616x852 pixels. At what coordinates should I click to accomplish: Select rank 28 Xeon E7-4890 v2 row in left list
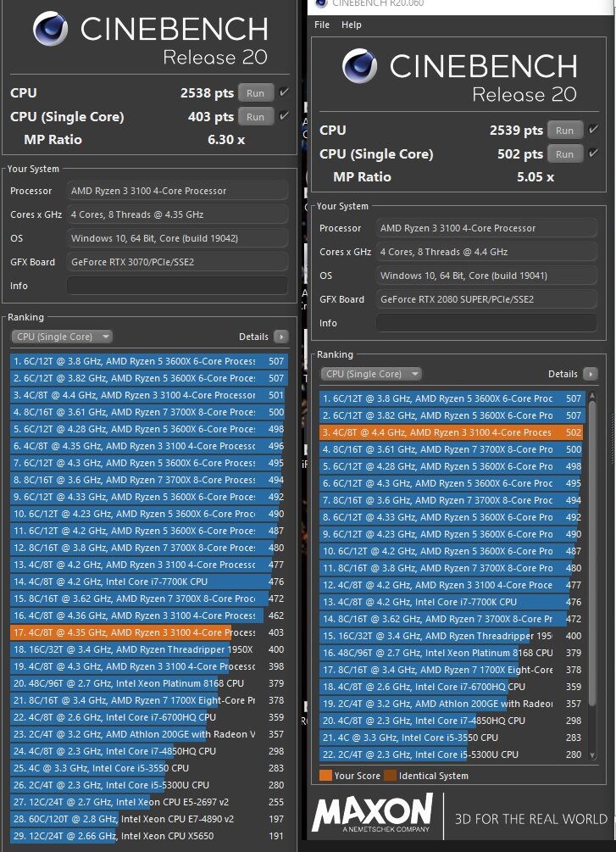[148, 819]
